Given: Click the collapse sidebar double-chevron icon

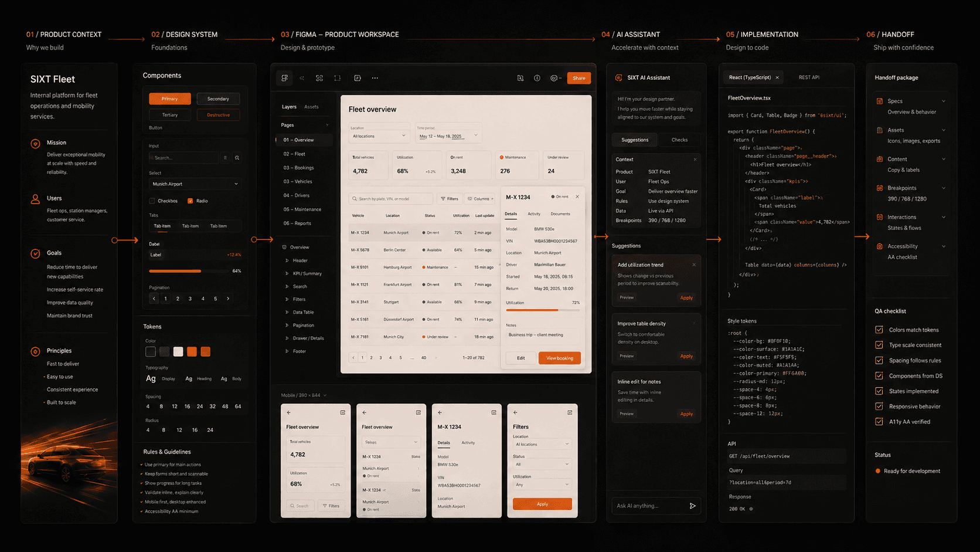Looking at the screenshot, I should 302,78.
